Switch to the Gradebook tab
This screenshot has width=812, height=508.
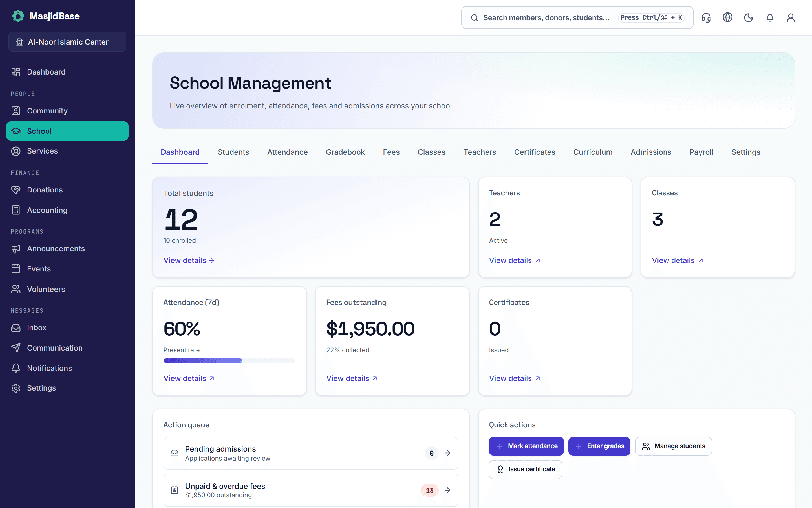click(345, 152)
